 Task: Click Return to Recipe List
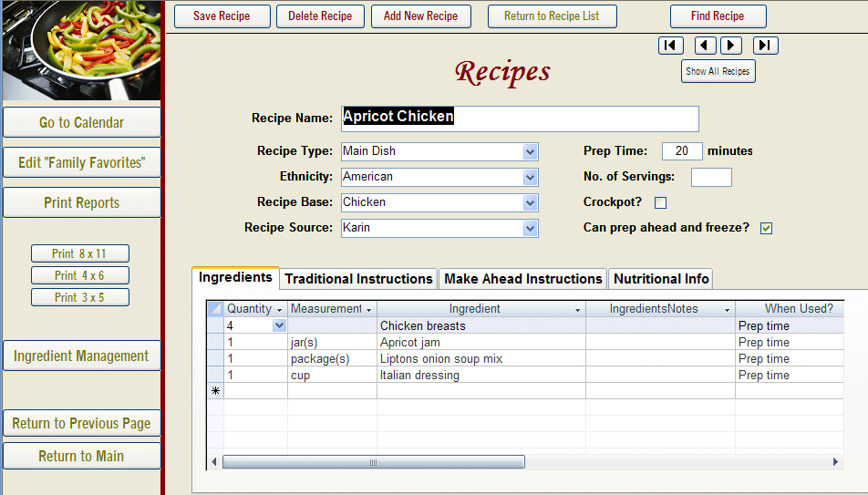[552, 16]
